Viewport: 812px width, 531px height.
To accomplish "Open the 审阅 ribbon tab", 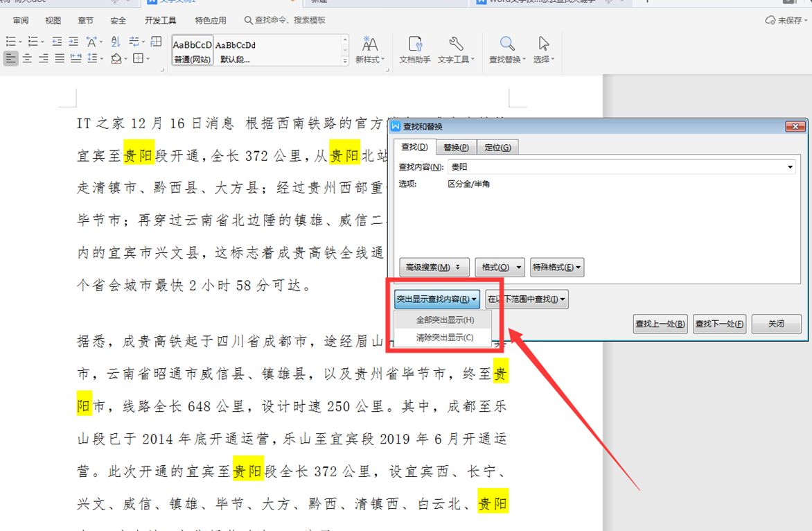I will click(21, 20).
